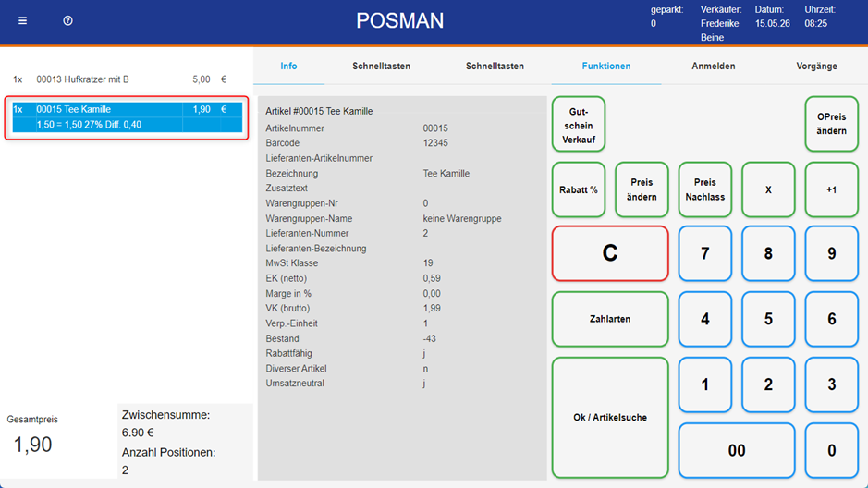Click the Datum value 15.05.26
This screenshot has height=488, width=868.
(x=772, y=24)
